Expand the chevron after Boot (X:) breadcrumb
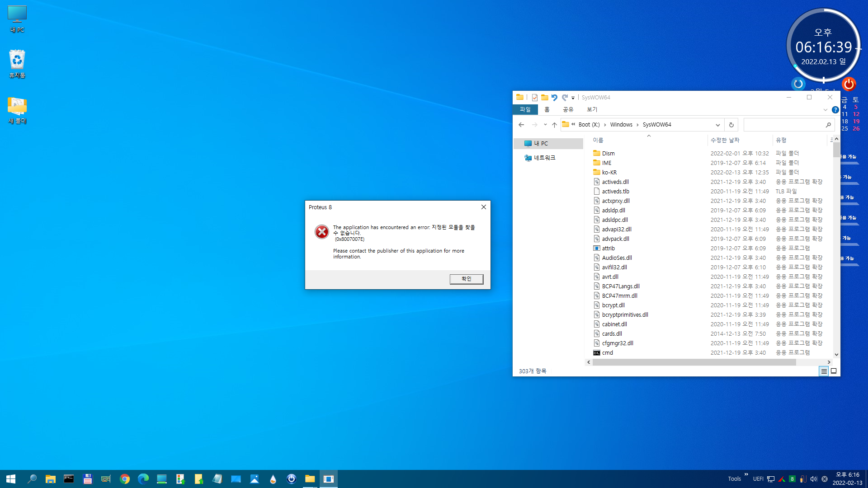This screenshot has height=488, width=868. pyautogui.click(x=605, y=125)
